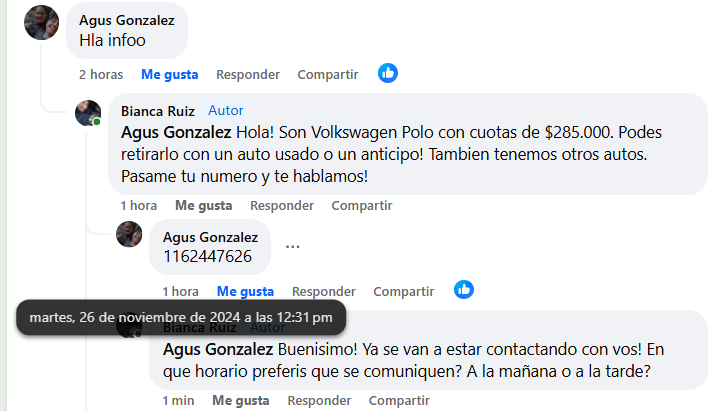Screen dimensions: 715x411
Task: Like the "Buenisimo!" reply with Me gusta
Action: (241, 401)
